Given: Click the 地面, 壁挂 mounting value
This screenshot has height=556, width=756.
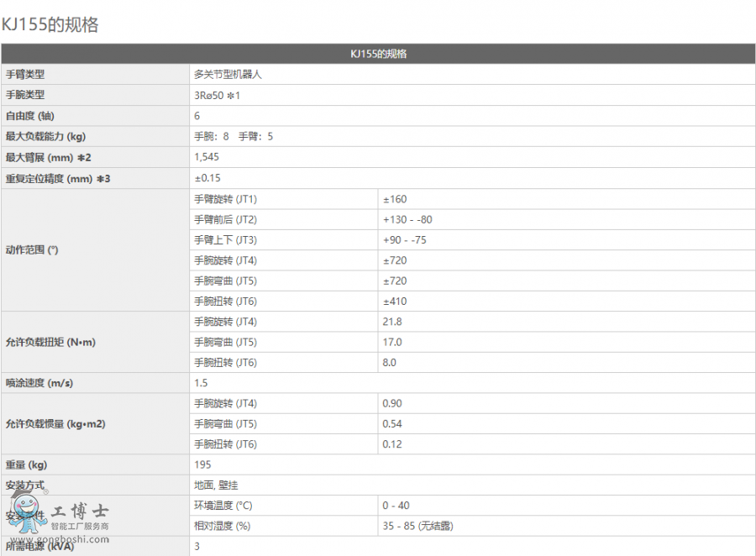Looking at the screenshot, I should coord(217,485).
